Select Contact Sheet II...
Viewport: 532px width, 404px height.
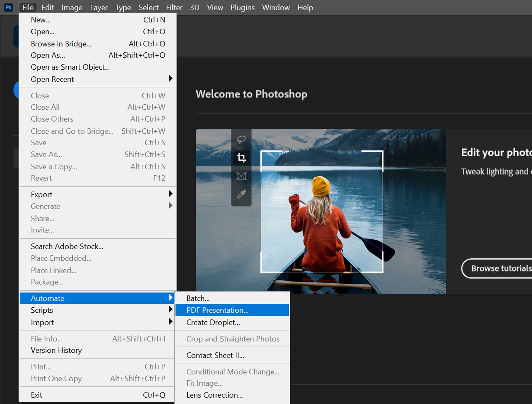[232, 355]
